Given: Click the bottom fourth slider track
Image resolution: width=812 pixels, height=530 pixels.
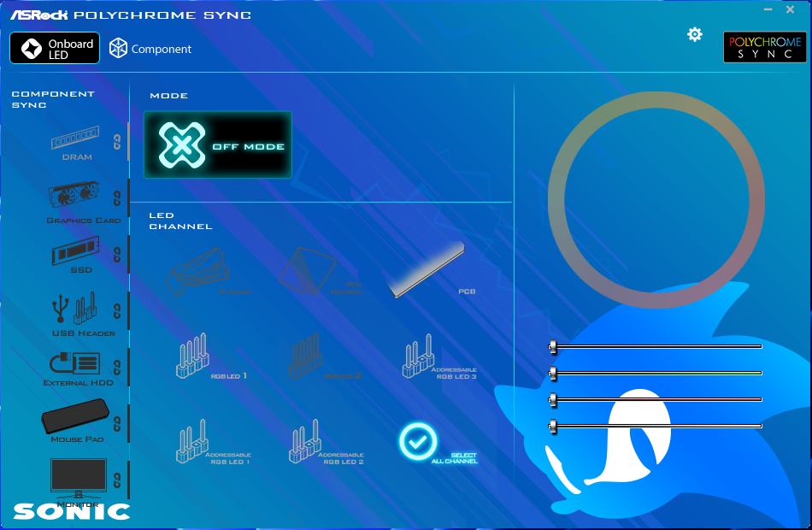Looking at the screenshot, I should tap(655, 426).
